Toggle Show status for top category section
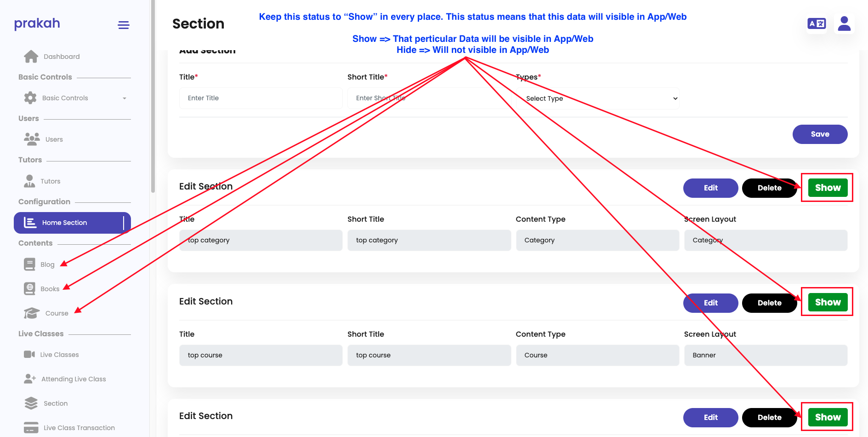 coord(828,188)
